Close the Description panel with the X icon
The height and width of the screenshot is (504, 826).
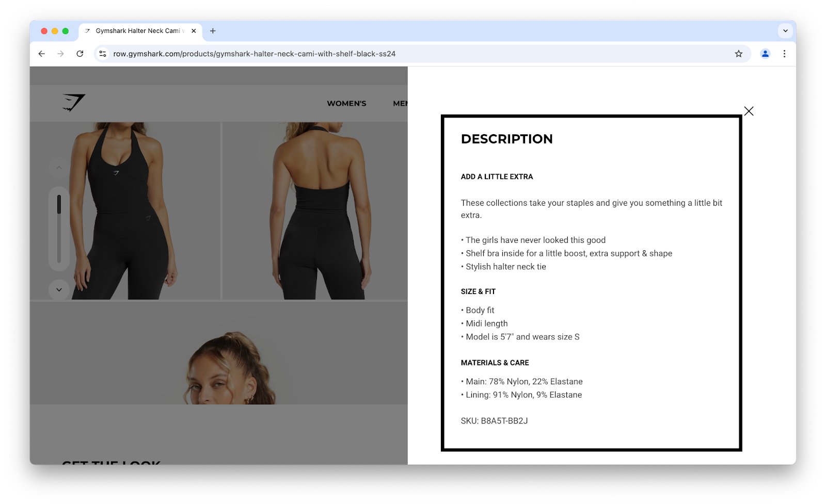coord(749,111)
